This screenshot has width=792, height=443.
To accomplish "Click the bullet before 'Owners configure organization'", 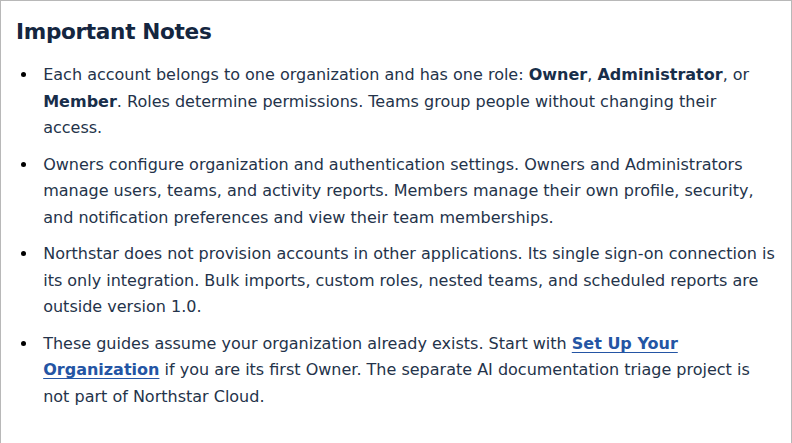I will point(24,165).
